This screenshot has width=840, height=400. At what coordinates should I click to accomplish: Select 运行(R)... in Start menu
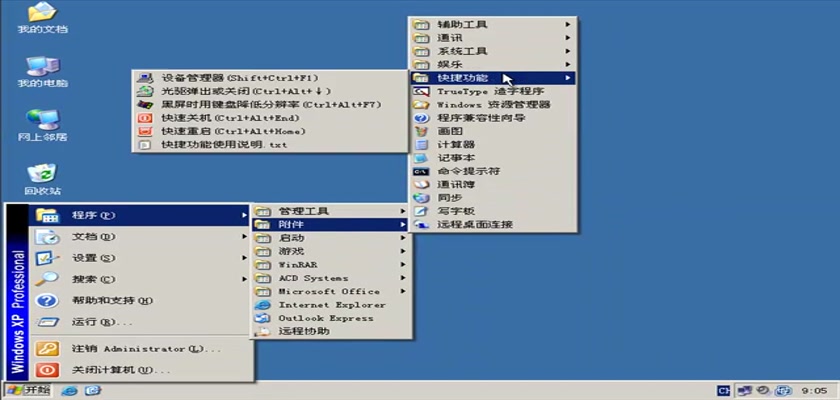click(139, 322)
